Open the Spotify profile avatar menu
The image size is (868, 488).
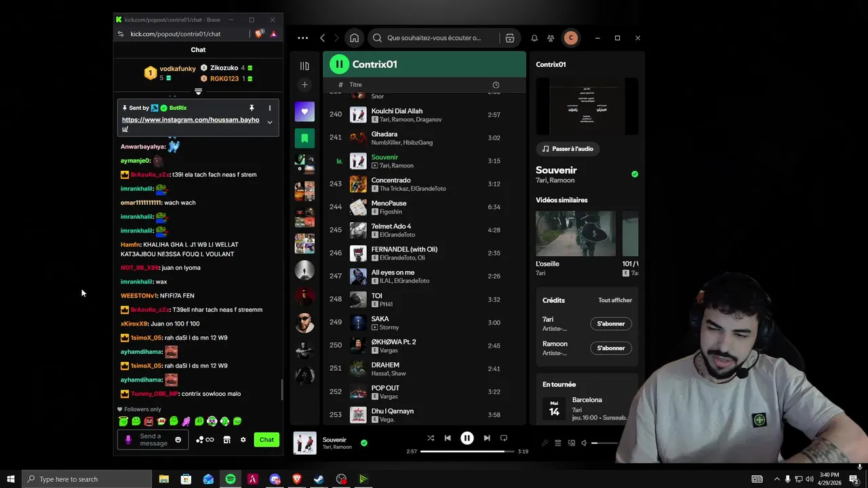(x=571, y=38)
